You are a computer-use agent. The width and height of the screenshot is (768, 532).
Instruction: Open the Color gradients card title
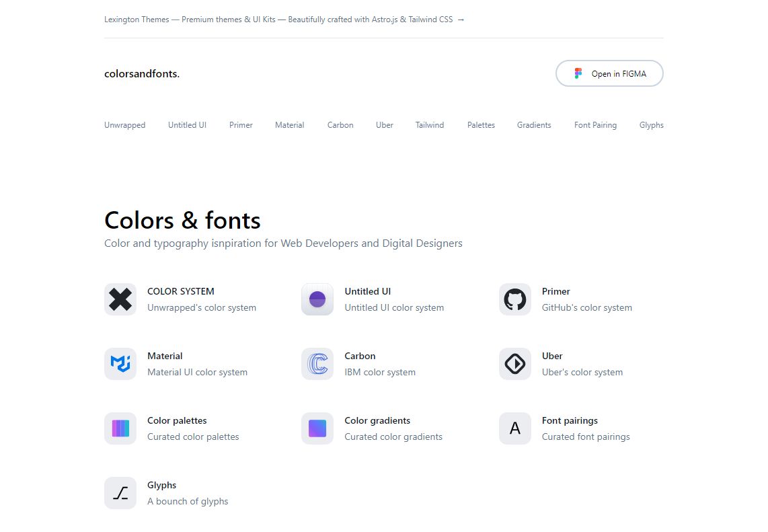coord(377,421)
